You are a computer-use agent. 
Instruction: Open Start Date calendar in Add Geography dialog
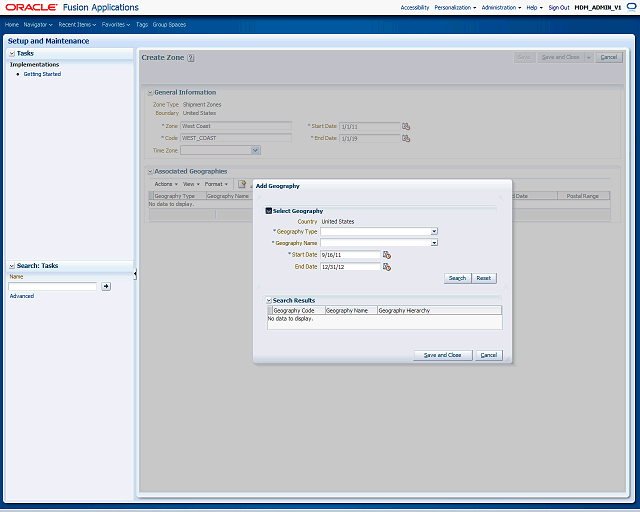(387, 255)
